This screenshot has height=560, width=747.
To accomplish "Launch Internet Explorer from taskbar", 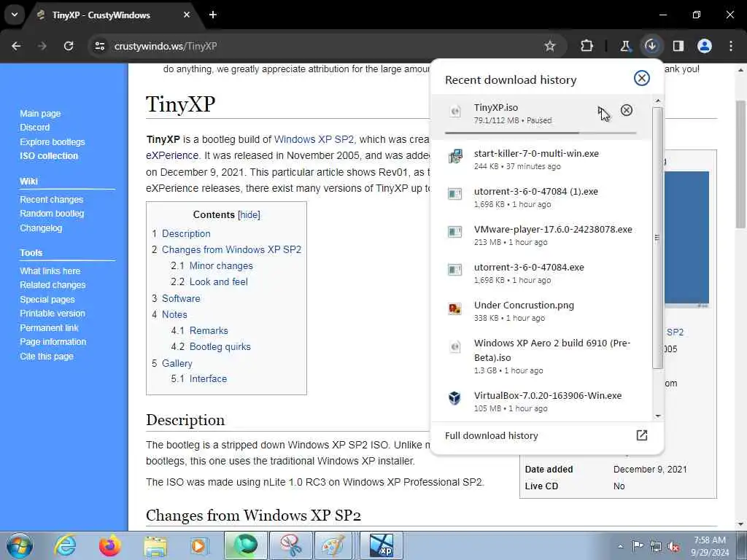I will [x=65, y=545].
